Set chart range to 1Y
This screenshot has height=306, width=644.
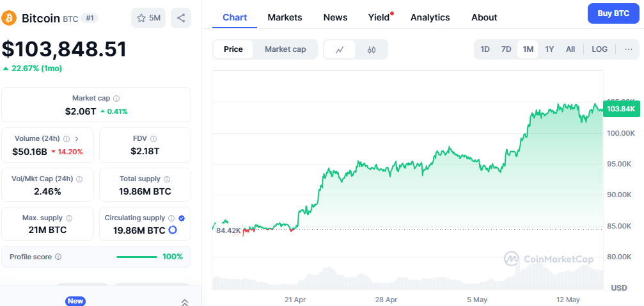point(549,49)
